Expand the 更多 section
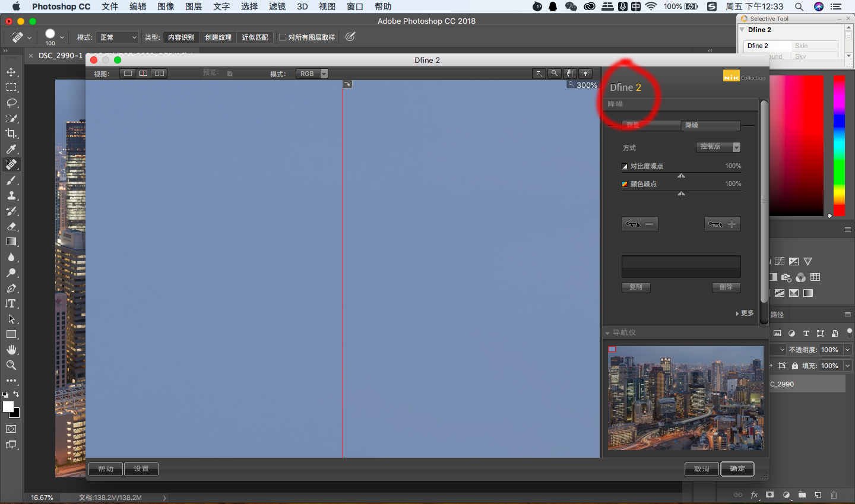855x504 pixels. click(x=745, y=313)
